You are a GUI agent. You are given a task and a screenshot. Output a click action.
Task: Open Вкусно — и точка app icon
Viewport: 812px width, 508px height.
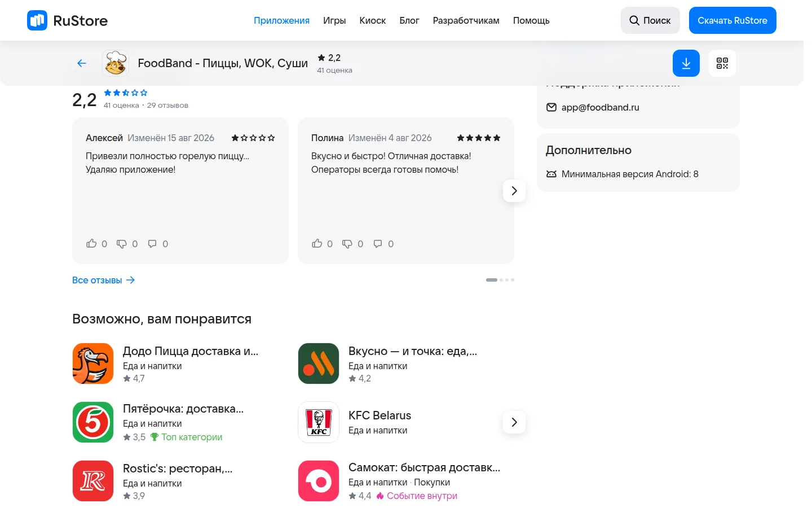pos(319,364)
